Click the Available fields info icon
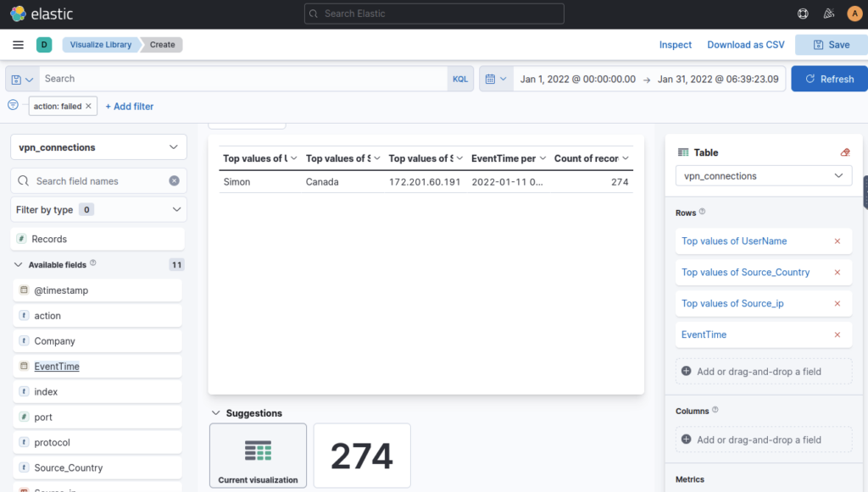 pos(93,263)
